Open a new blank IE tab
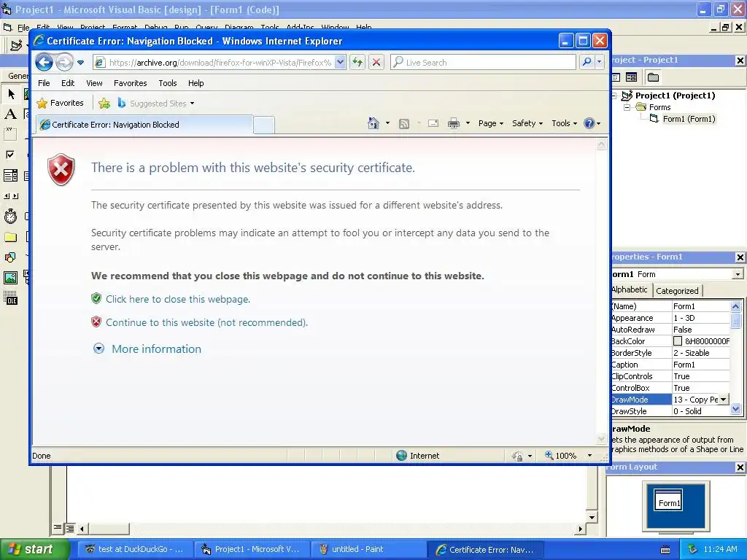 [x=263, y=125]
